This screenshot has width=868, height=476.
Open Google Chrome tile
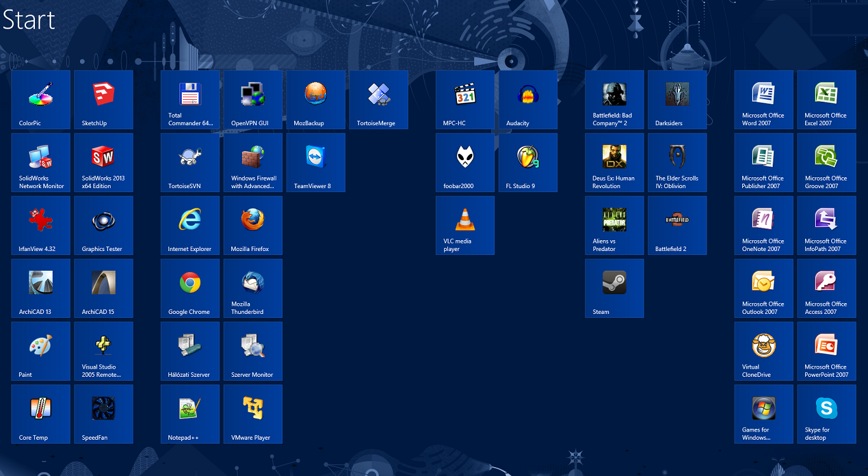click(190, 289)
